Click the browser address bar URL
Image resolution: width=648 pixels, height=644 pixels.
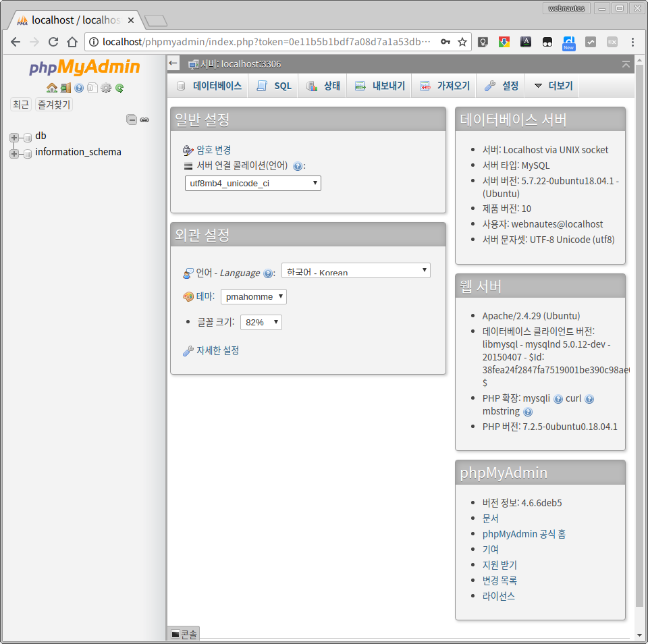click(x=266, y=42)
